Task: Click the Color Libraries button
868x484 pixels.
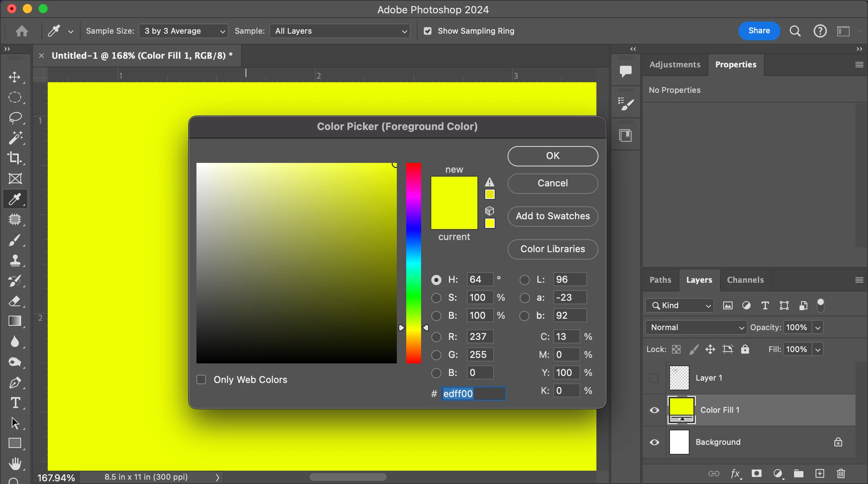Action: click(553, 249)
